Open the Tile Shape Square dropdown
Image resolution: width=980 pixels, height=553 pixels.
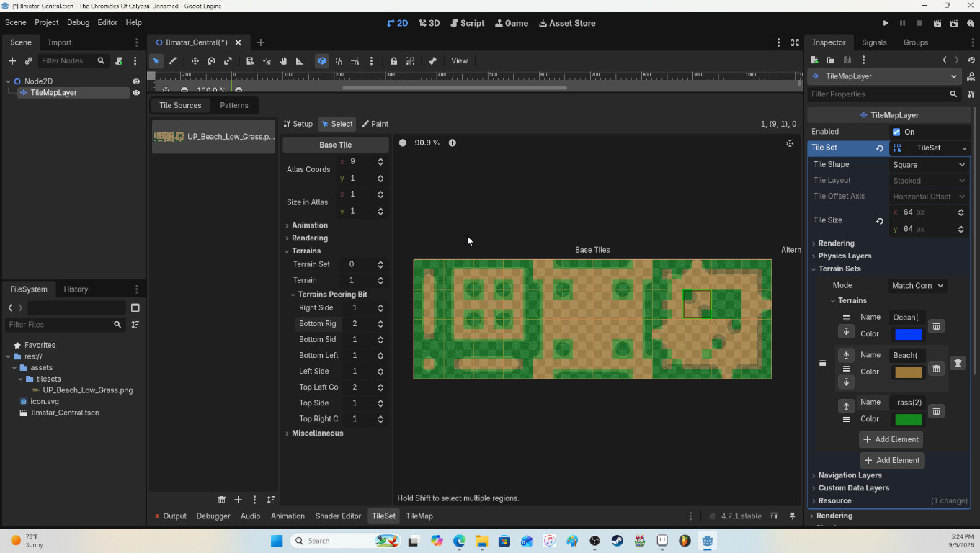click(x=929, y=165)
